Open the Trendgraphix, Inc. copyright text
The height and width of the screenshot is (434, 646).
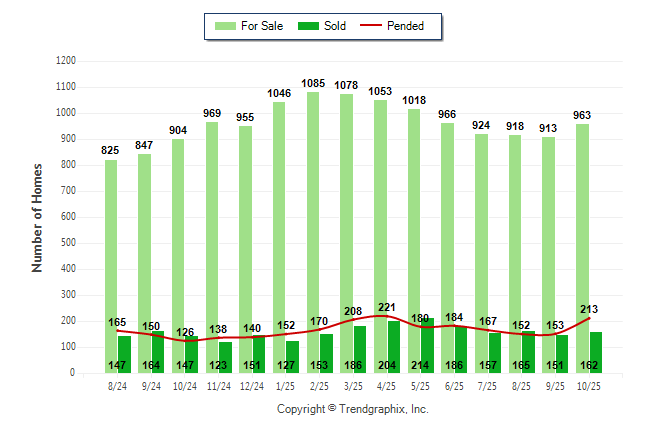[x=352, y=410]
